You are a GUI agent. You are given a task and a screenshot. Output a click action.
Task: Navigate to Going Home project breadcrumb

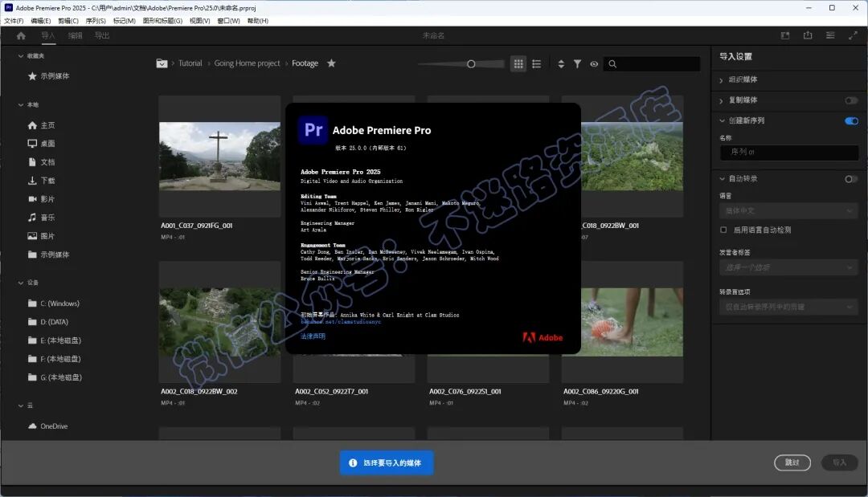(247, 63)
